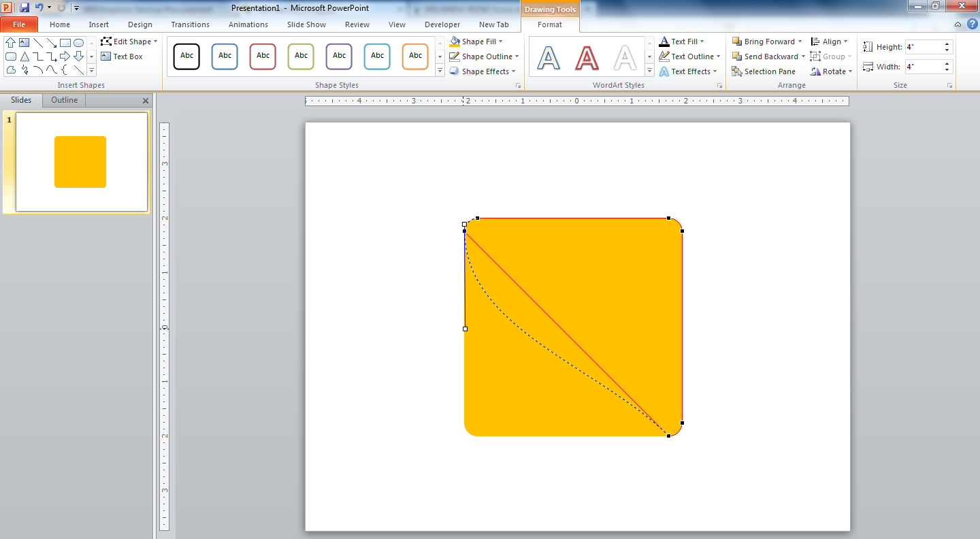
Task: Select the Arc shape
Action: 38,69
